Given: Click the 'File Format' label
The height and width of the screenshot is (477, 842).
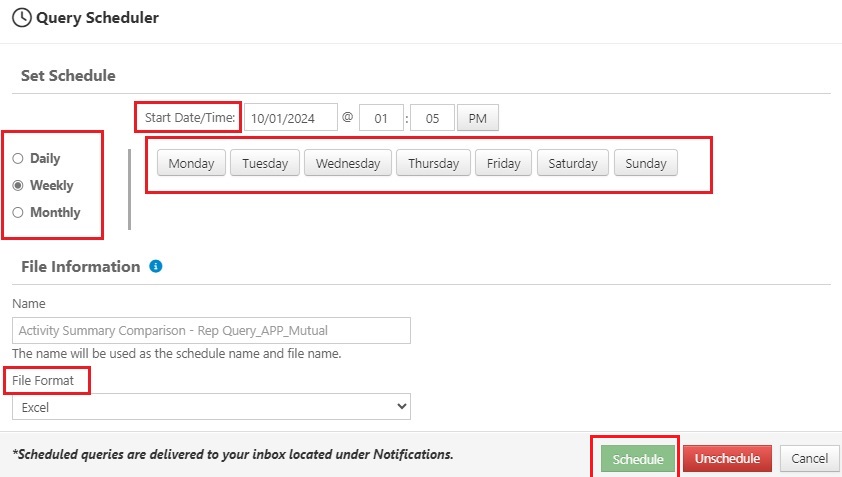Looking at the screenshot, I should coord(43,380).
